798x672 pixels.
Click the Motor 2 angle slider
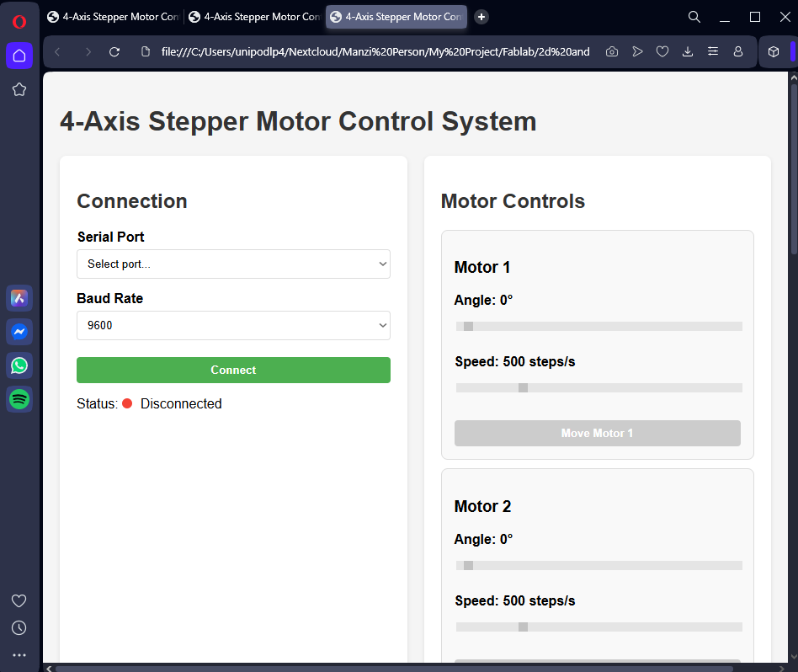point(599,566)
